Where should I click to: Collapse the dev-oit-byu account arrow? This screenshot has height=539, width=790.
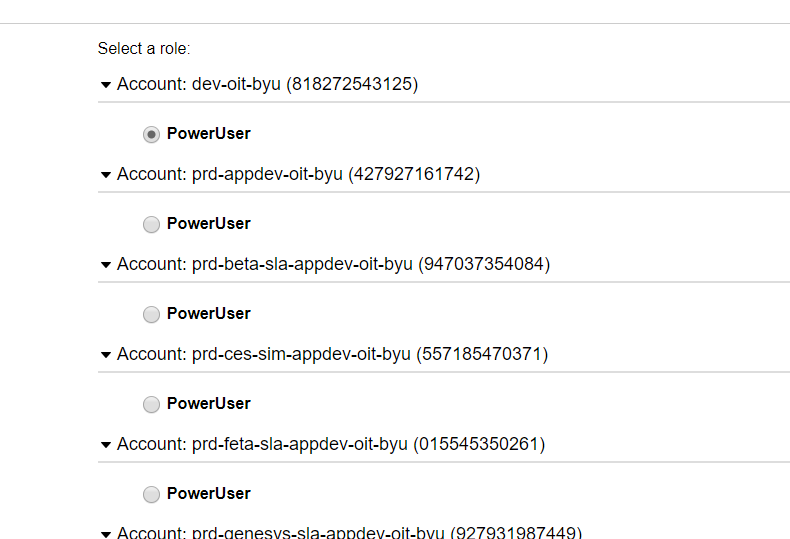(106, 85)
